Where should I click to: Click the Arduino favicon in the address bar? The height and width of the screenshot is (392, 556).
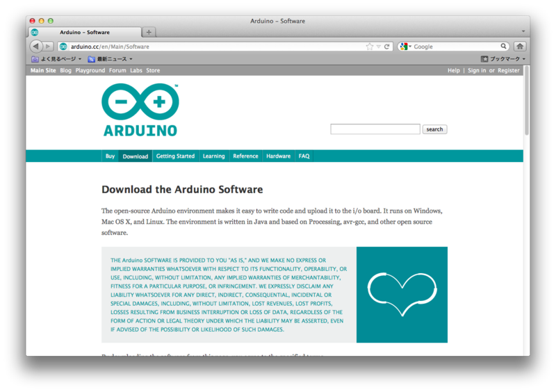coord(63,47)
